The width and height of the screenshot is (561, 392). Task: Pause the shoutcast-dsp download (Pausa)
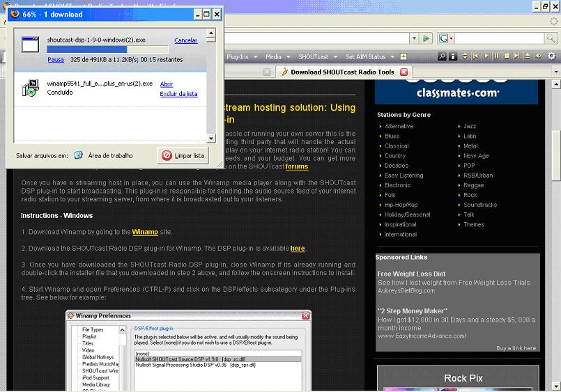pyautogui.click(x=56, y=60)
